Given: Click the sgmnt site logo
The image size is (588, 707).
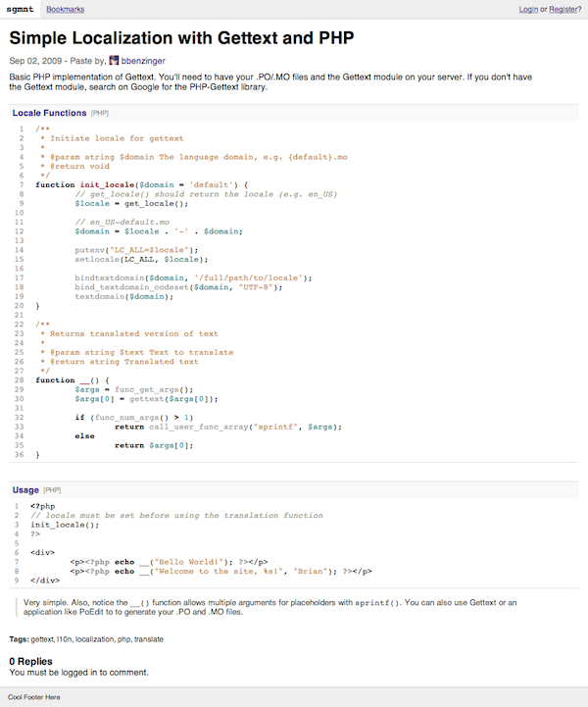Looking at the screenshot, I should 20,9.
